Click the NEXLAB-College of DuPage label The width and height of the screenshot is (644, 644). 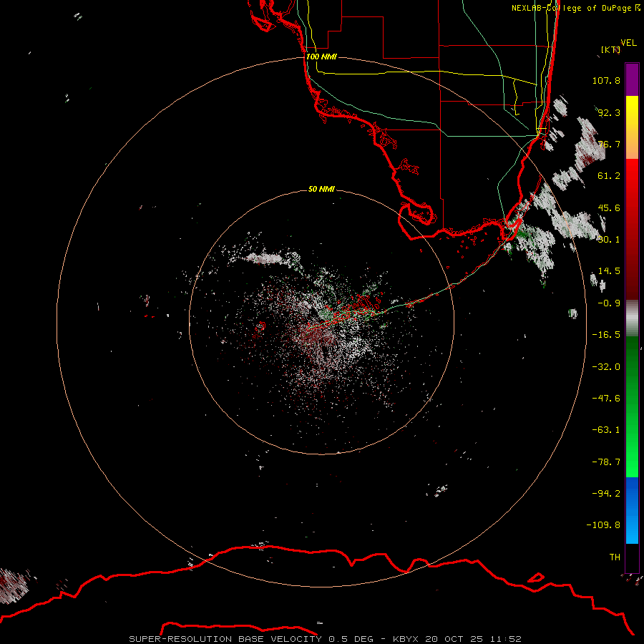(576, 8)
